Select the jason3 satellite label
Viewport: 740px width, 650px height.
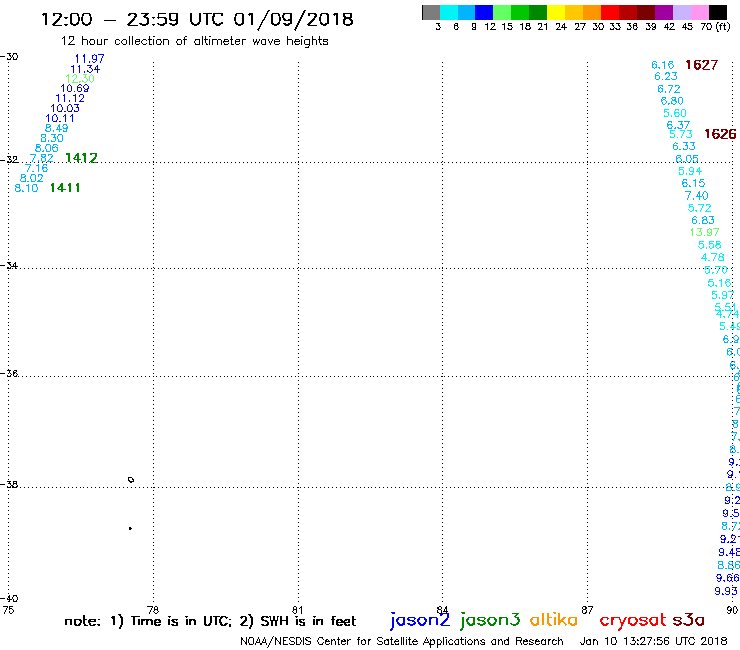tap(490, 620)
